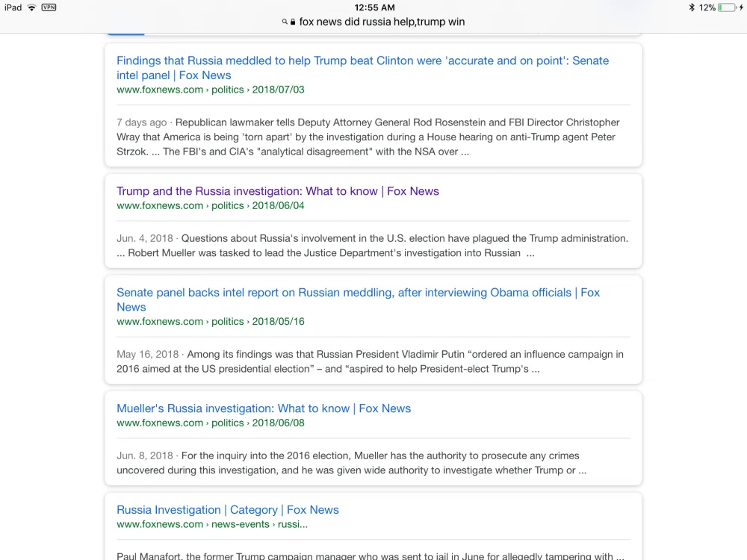
Task: Click the Paul Manafort snippet text
Action: click(x=371, y=556)
